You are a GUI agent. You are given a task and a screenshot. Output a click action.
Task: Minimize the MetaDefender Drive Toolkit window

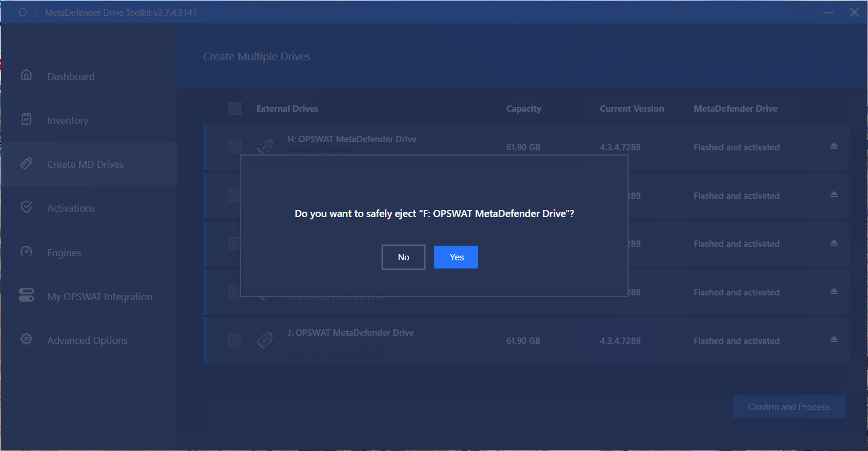[828, 12]
